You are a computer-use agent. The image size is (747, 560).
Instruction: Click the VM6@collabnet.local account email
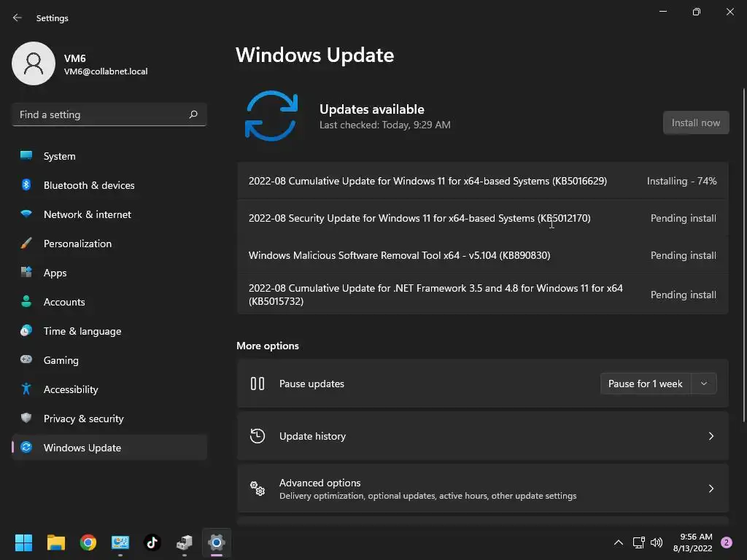point(106,71)
